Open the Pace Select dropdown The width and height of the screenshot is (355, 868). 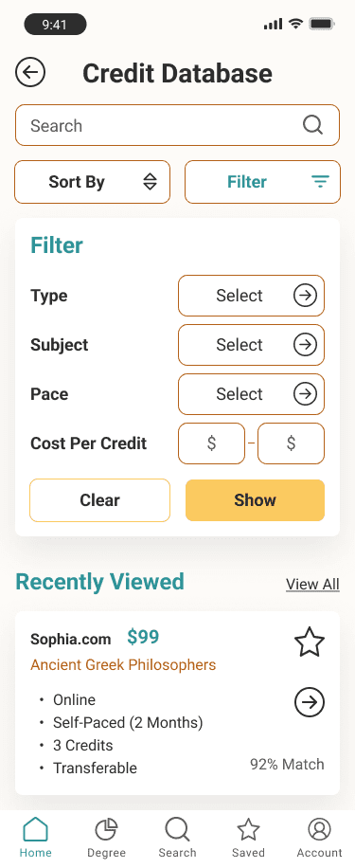pos(251,394)
